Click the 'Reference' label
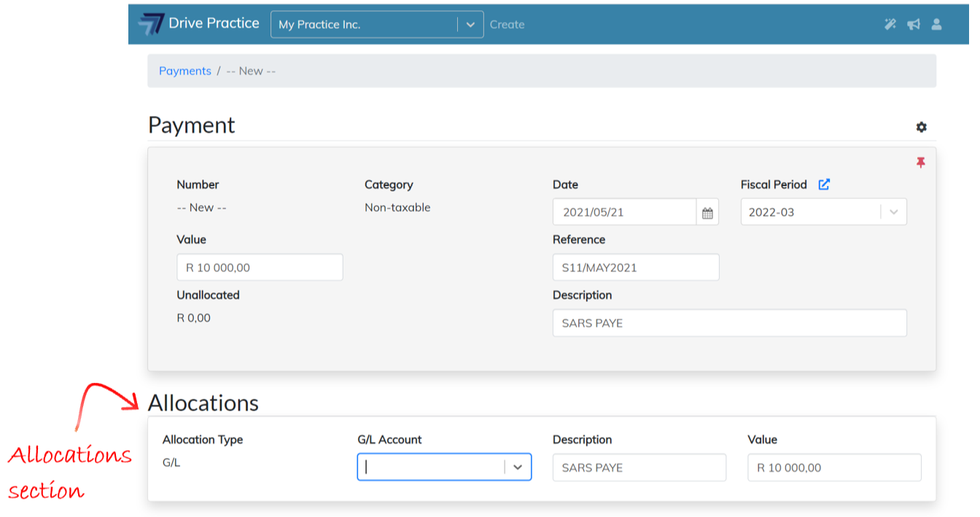Screen dimensions: 980x517 click(579, 239)
